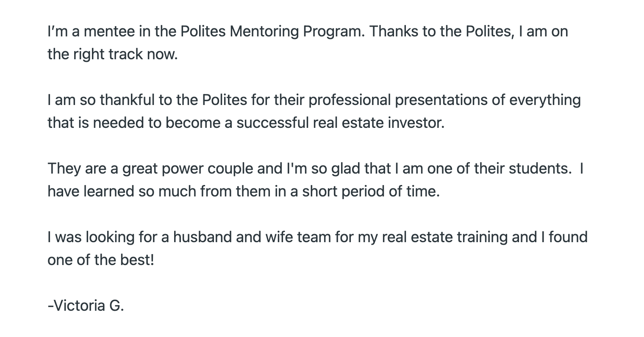Screen dimensions: 644x337
Task: Click the signature '-Victoria G.'
Action: [x=86, y=305]
